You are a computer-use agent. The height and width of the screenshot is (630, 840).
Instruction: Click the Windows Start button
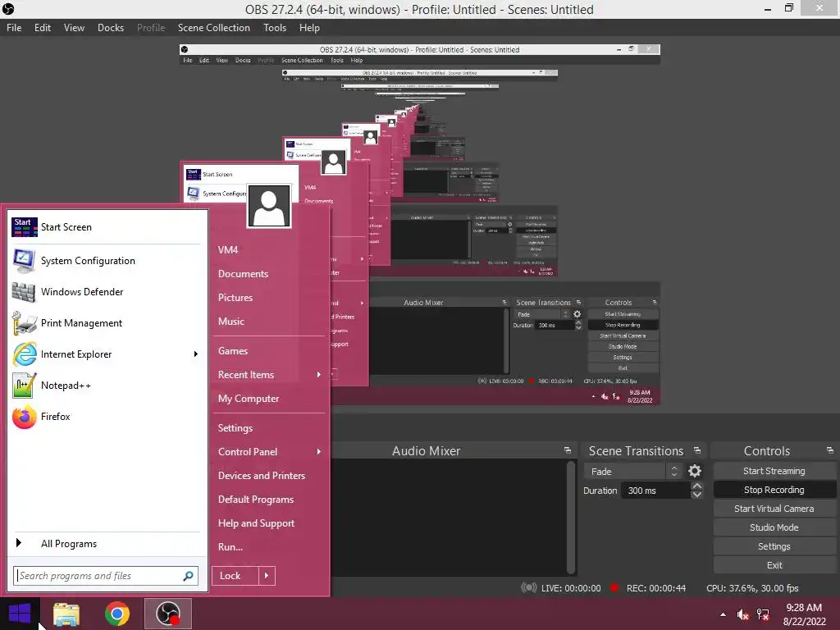click(20, 614)
